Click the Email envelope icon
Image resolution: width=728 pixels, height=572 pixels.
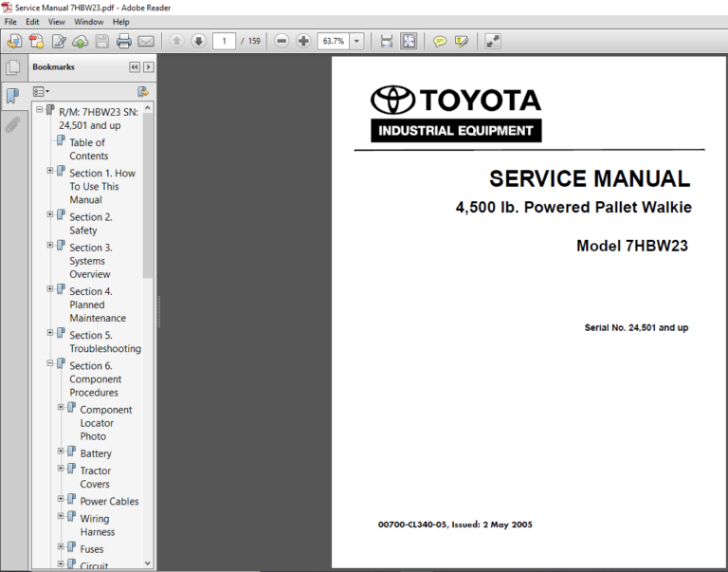[x=146, y=41]
